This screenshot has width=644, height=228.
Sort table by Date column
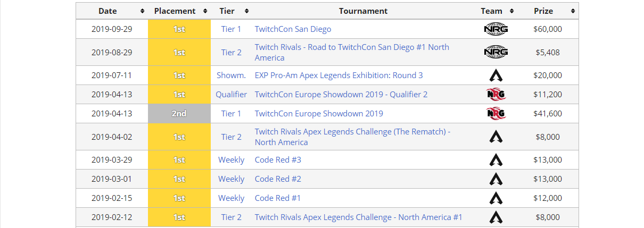tap(112, 11)
